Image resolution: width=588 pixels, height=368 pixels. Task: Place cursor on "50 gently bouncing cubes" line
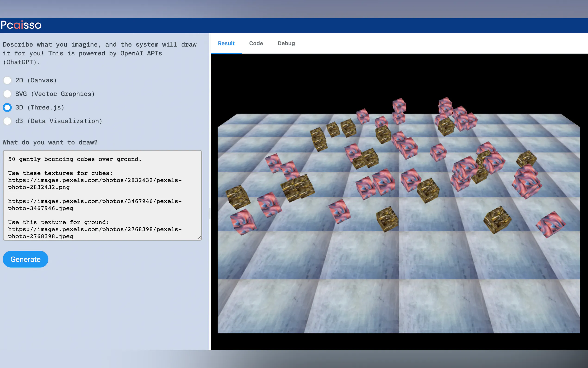click(74, 159)
